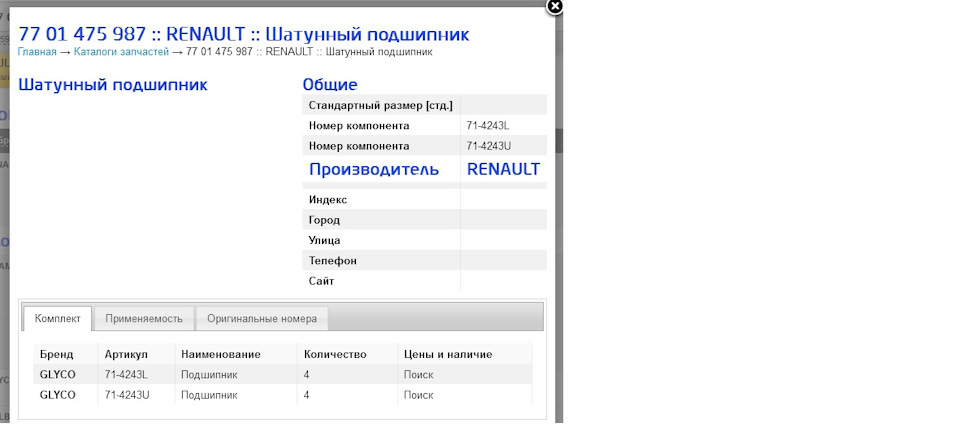Click the page title 77 01 475 987 heading
The height and width of the screenshot is (441, 960).
(244, 34)
